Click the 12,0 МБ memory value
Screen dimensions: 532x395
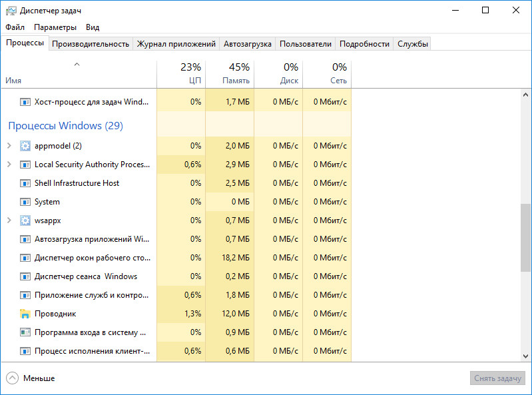[x=236, y=314]
